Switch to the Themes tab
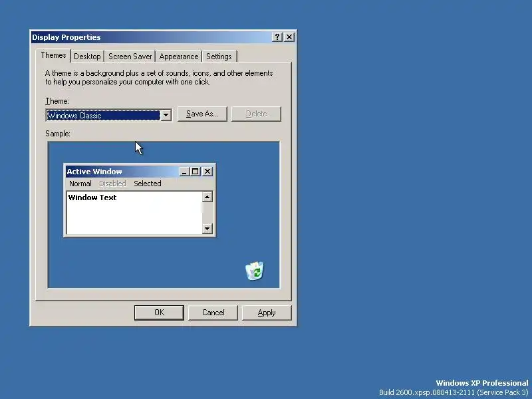 [53, 56]
